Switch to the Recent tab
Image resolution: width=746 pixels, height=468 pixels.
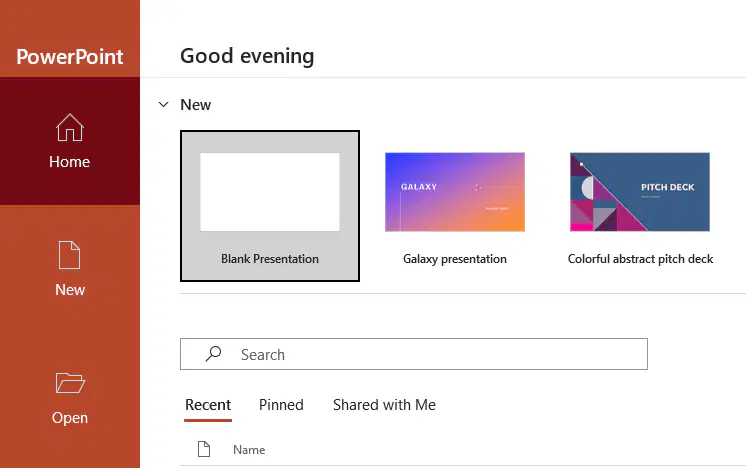pyautogui.click(x=208, y=405)
